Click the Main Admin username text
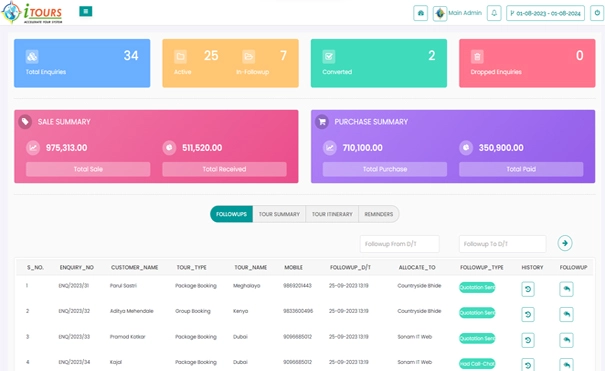The image size is (605, 371). pos(465,13)
